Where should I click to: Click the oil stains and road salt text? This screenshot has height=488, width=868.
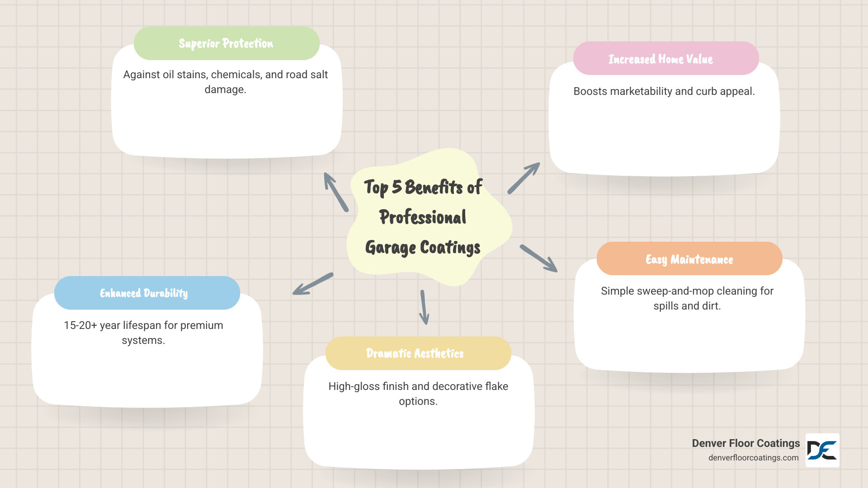[226, 82]
